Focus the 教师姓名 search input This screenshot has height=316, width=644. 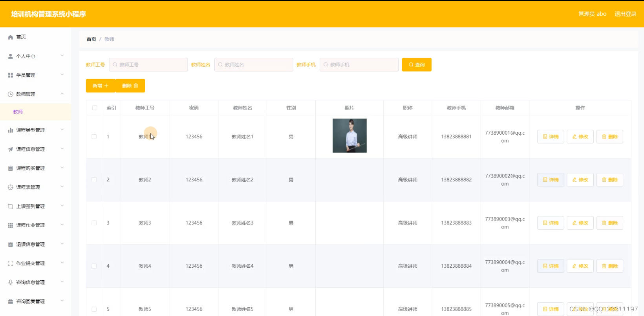(x=254, y=65)
